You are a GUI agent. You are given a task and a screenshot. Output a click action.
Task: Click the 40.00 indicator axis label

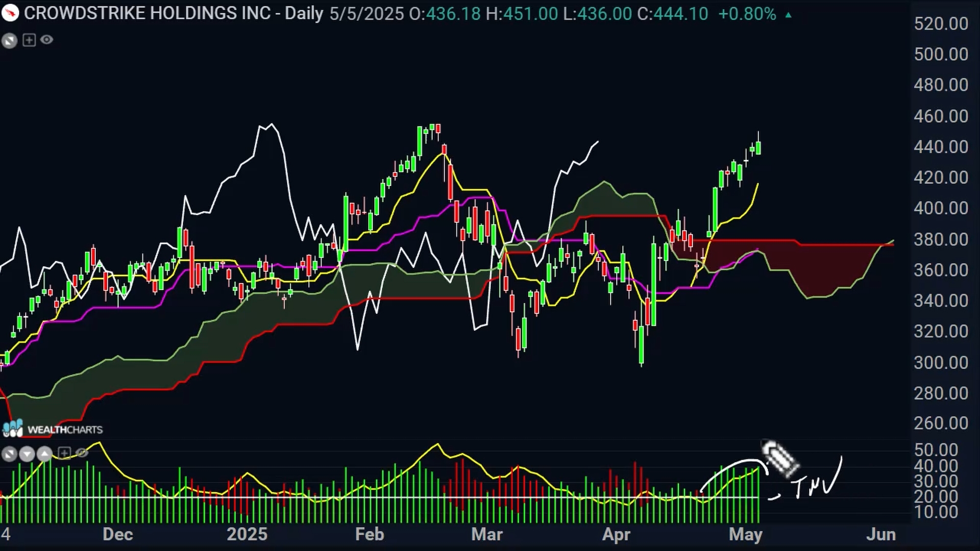(936, 466)
